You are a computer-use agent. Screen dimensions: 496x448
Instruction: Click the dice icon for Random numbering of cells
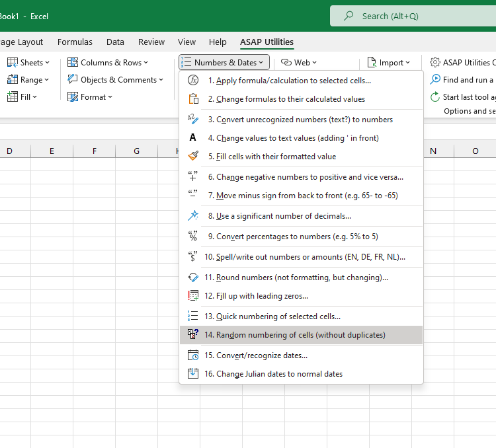pos(193,334)
